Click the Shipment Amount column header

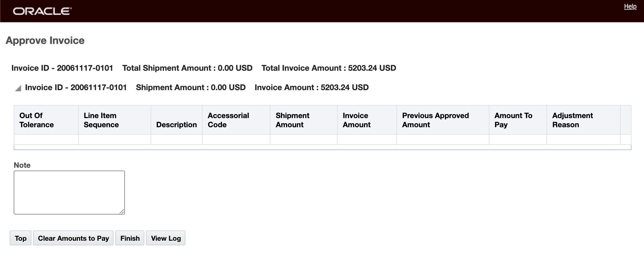pyautogui.click(x=292, y=120)
